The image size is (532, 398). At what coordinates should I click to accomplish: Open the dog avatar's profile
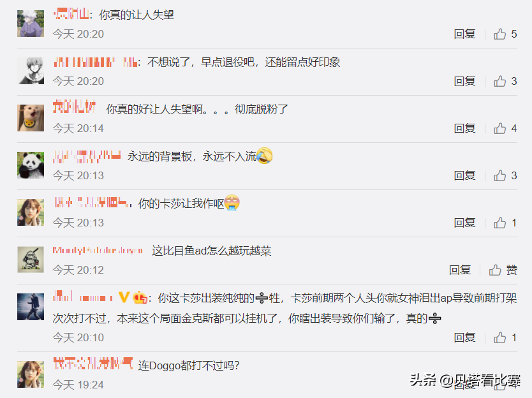click(x=31, y=118)
